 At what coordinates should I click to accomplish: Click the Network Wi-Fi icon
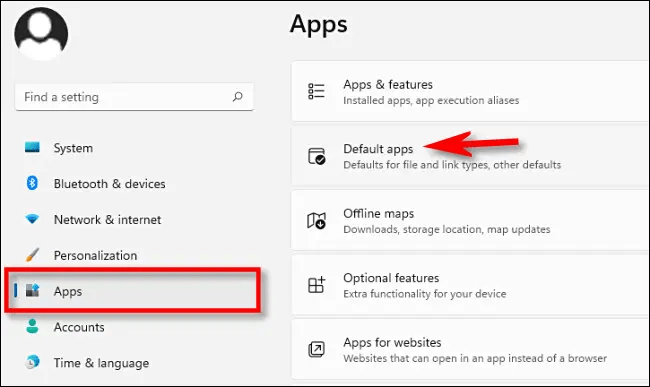(32, 218)
